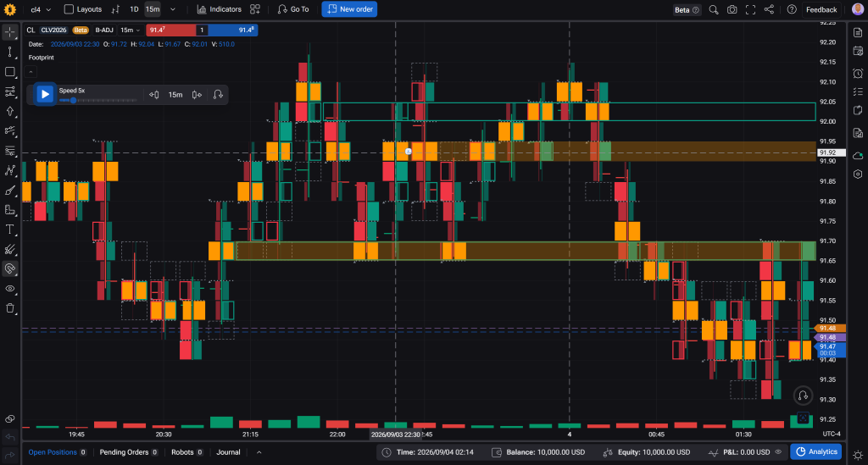Screen dimensions: 868x465
Task: Adjust the replay Speed 5x slider
Action: [97, 101]
